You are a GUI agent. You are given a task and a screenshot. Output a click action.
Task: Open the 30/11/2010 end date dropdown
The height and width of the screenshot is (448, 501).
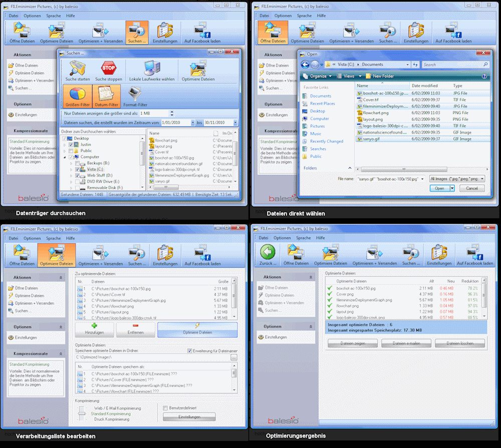point(235,123)
